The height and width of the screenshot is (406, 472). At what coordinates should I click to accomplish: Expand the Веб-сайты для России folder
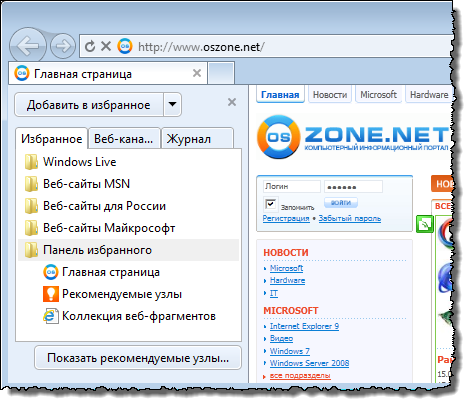129,206
